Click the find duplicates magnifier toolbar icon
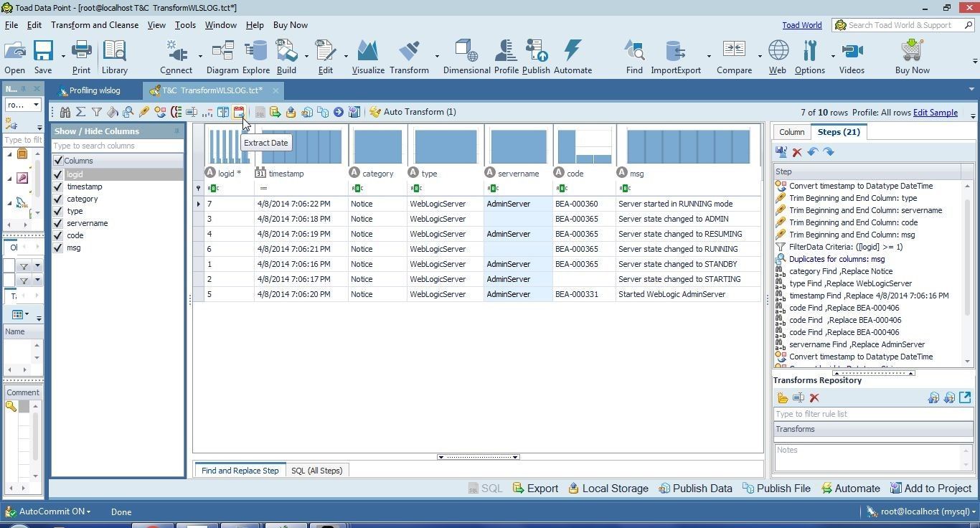The image size is (980, 528). click(128, 112)
